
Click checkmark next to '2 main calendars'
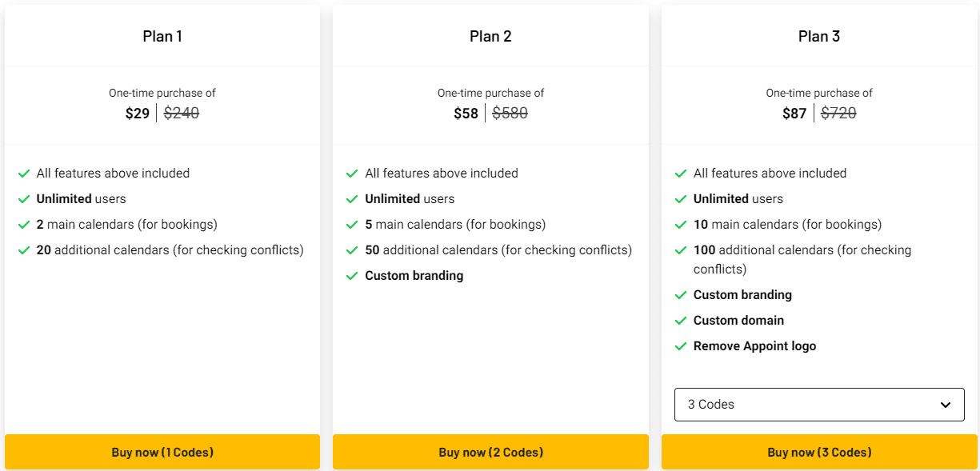click(24, 225)
